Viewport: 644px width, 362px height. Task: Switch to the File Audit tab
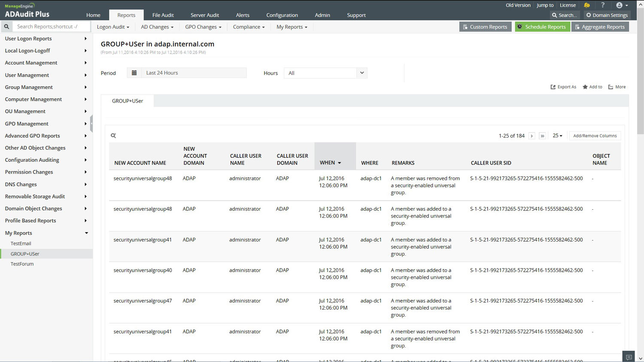coord(163,15)
